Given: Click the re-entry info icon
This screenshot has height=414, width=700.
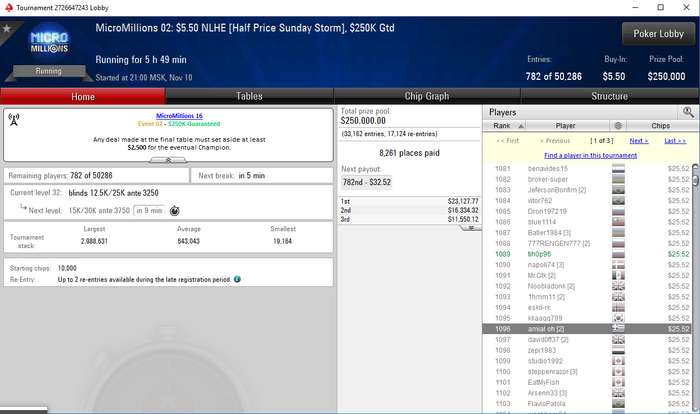Looking at the screenshot, I should 237,279.
